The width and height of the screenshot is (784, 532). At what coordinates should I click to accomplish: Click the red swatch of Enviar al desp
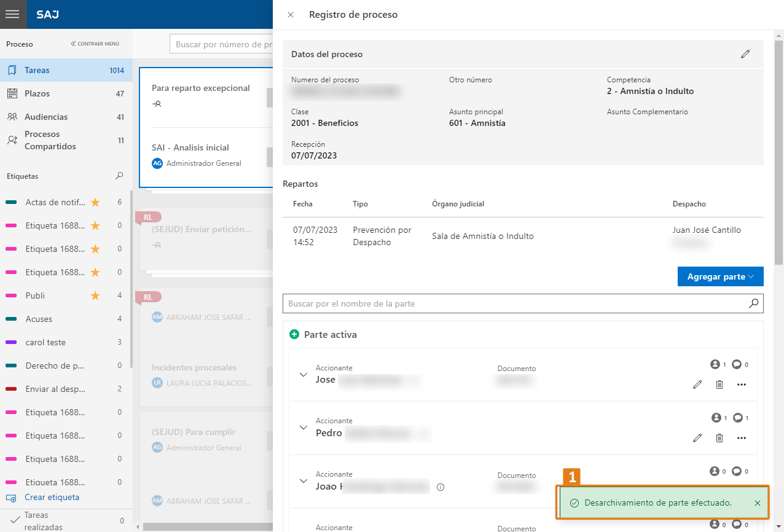click(x=11, y=389)
